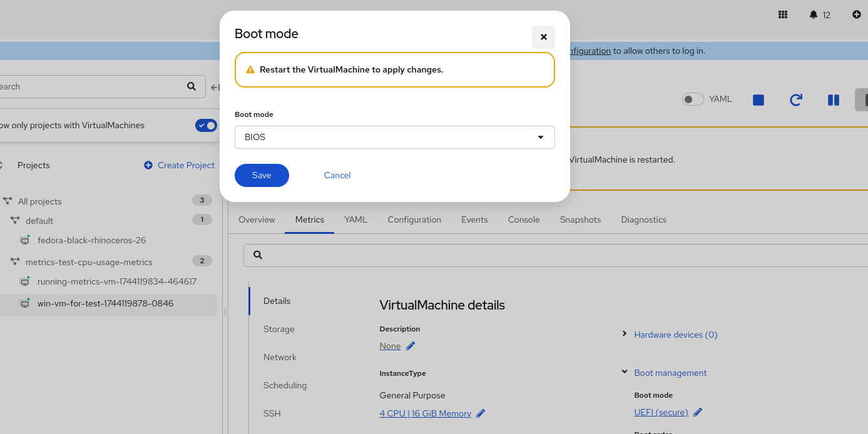Edit Description with the pencil icon
Screen dimensions: 868x434
click(411, 346)
